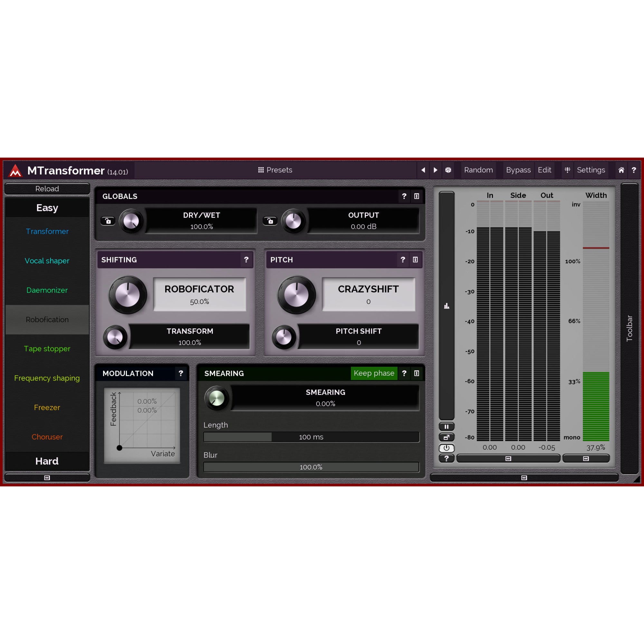Click the Output gain knob
This screenshot has width=644, height=644.
pos(293,221)
